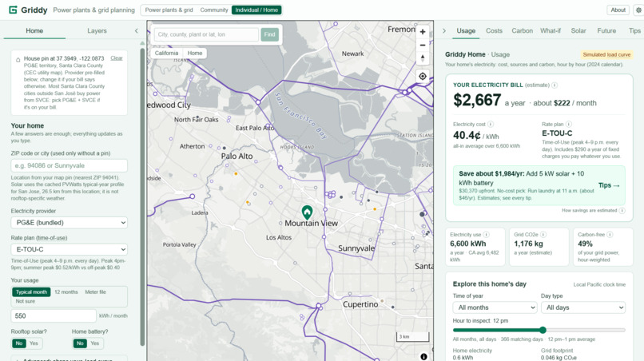Show info about Carbon-free share

point(610,235)
